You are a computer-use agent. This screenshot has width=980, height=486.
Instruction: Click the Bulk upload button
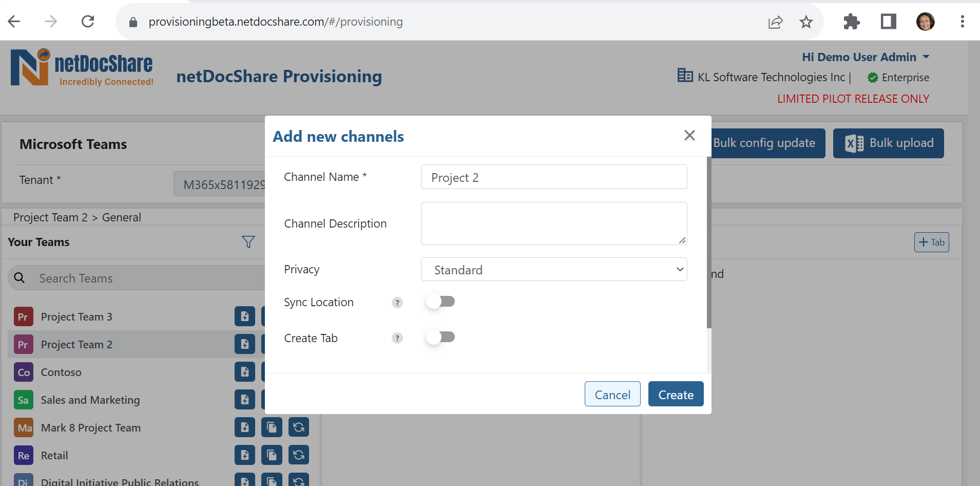888,143
